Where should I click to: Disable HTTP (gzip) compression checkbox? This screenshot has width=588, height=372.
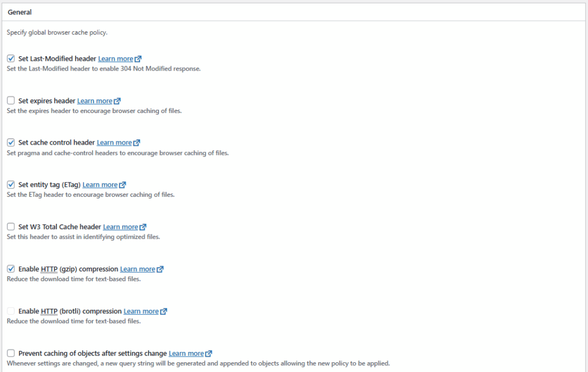[x=11, y=269]
